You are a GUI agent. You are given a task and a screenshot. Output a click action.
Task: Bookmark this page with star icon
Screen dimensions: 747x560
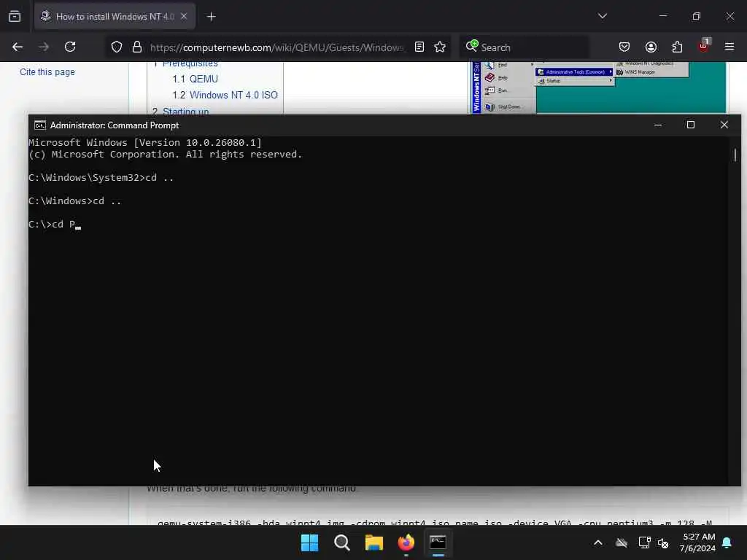440,47
